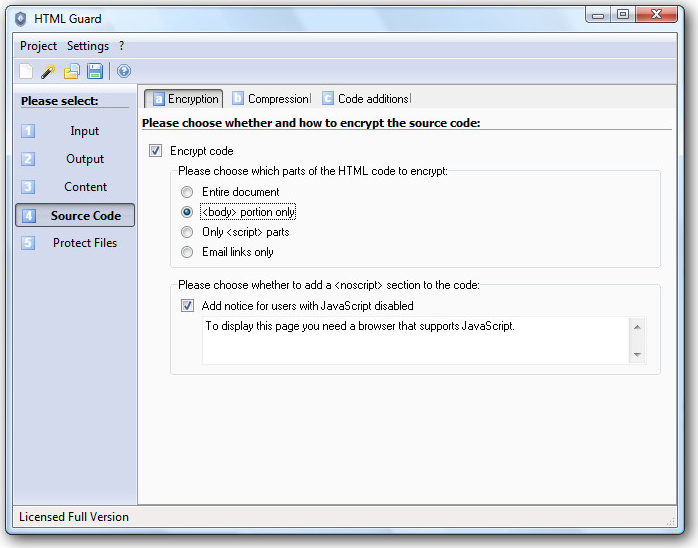The width and height of the screenshot is (698, 548).
Task: Select the Encryption tab label
Action: (x=193, y=99)
